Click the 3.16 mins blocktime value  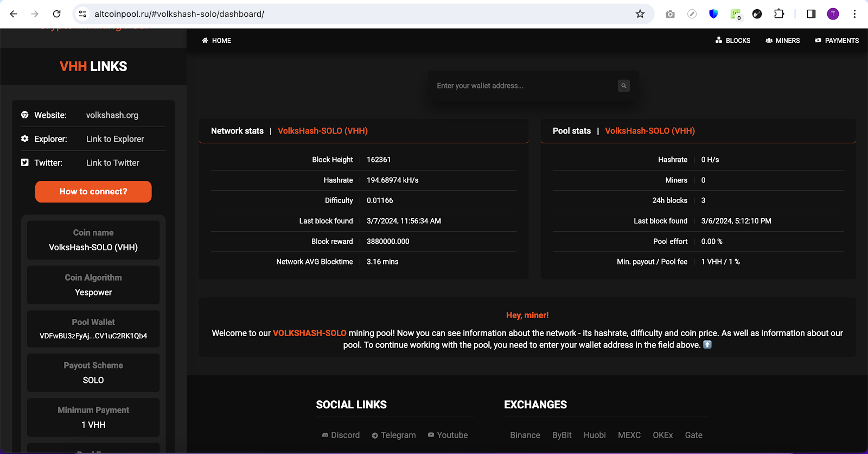(x=382, y=262)
